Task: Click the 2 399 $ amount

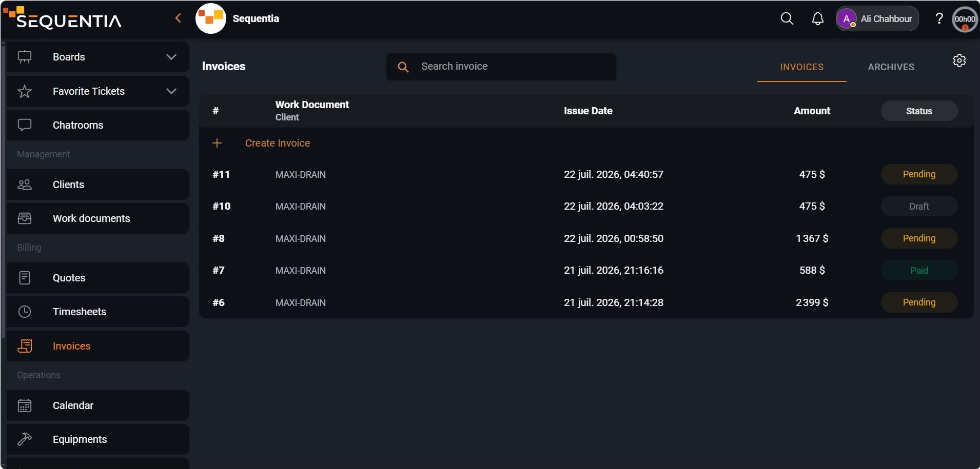Action: (x=812, y=302)
